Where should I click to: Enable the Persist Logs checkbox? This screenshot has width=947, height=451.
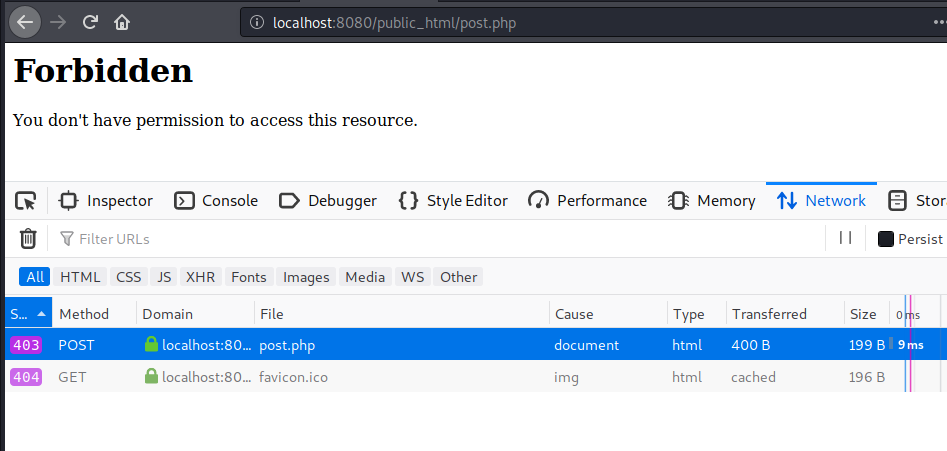885,239
